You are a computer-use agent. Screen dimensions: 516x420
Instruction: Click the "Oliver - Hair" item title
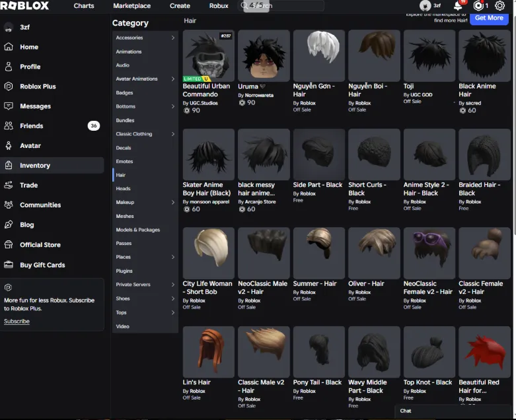click(366, 283)
